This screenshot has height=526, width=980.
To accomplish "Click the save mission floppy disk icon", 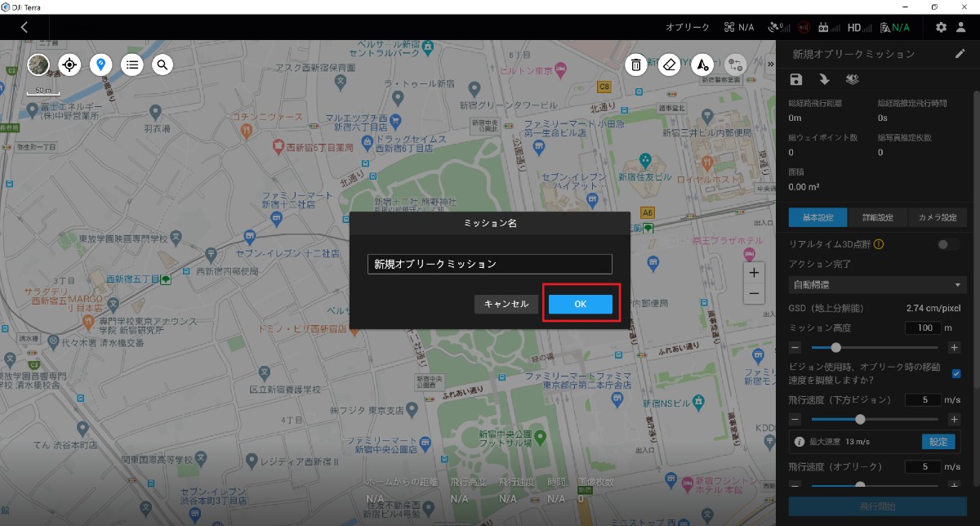I will click(x=796, y=79).
